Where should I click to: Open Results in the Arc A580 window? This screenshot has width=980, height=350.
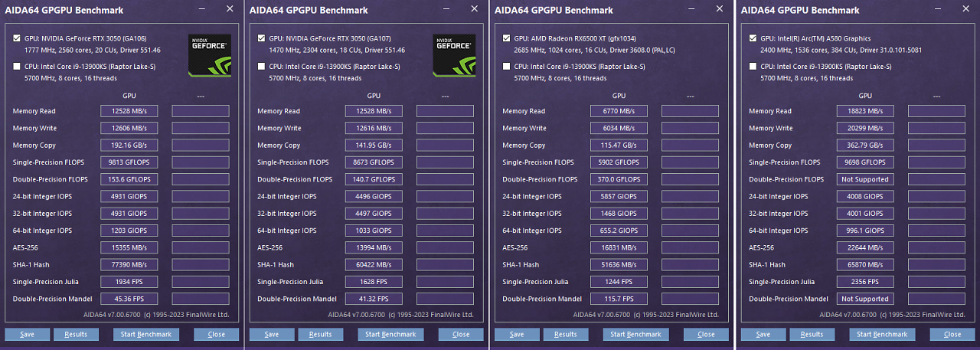click(x=812, y=334)
